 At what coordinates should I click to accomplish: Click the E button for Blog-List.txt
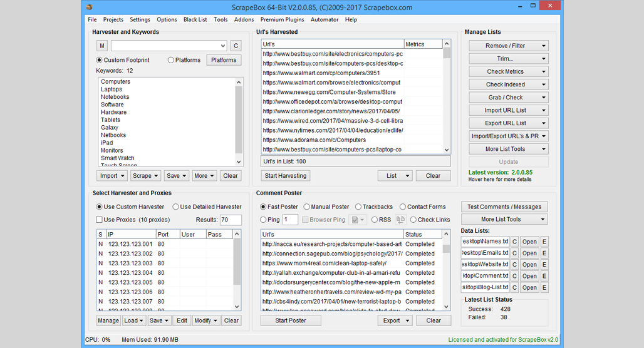pos(544,288)
